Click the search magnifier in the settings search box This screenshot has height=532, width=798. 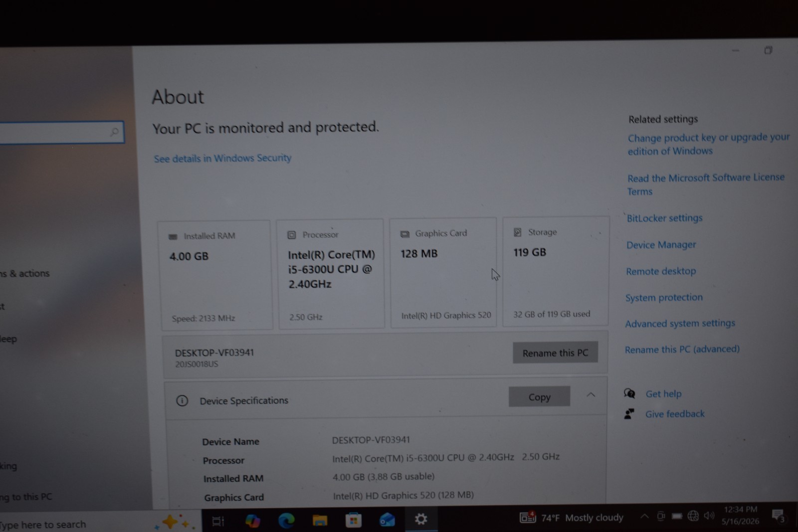pos(114,132)
